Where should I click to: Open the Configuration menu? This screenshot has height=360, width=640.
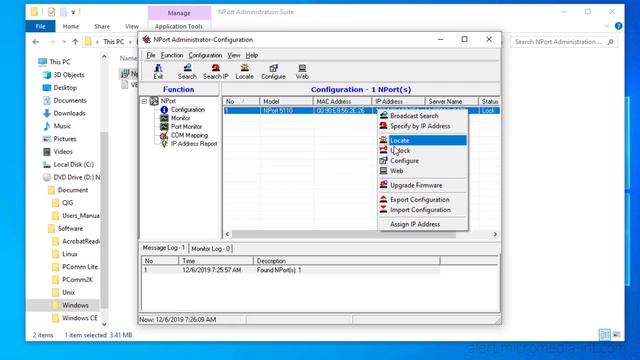click(205, 55)
